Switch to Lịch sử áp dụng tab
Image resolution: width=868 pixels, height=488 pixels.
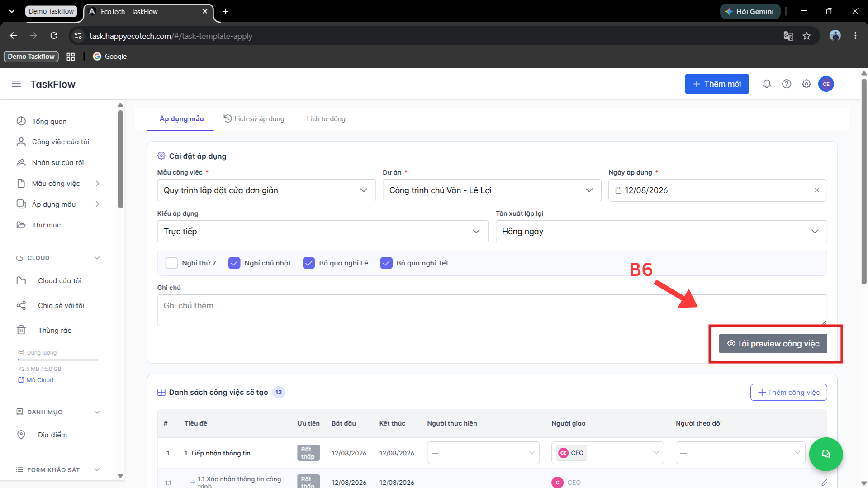point(254,119)
